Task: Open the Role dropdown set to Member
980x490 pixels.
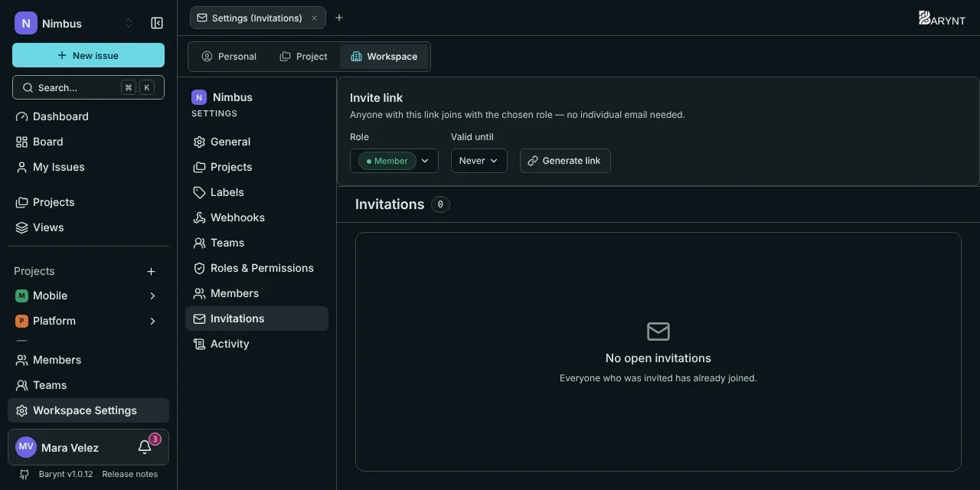Action: click(x=394, y=161)
